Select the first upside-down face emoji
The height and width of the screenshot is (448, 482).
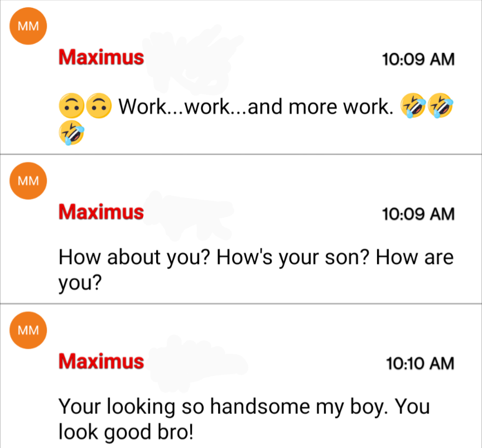(x=71, y=106)
